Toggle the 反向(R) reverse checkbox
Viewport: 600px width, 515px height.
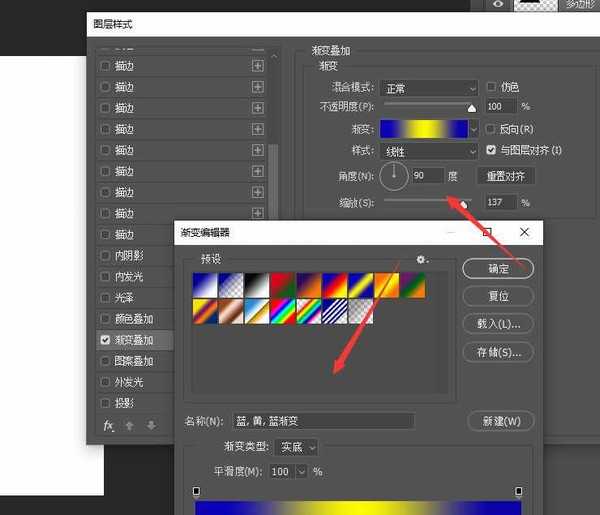click(x=491, y=129)
